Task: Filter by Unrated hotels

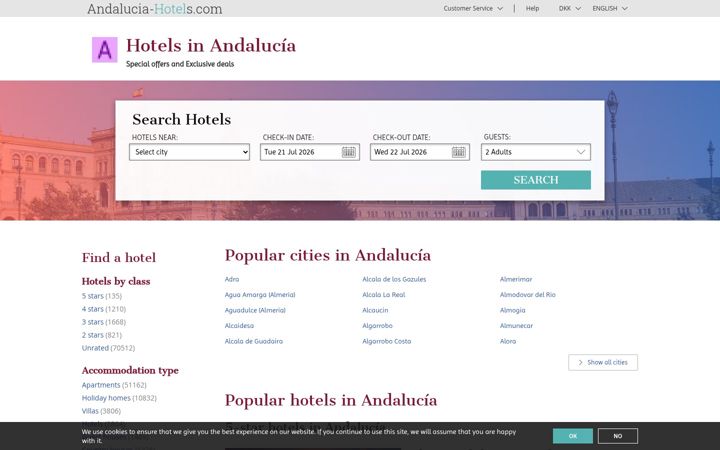Action: 95,348
